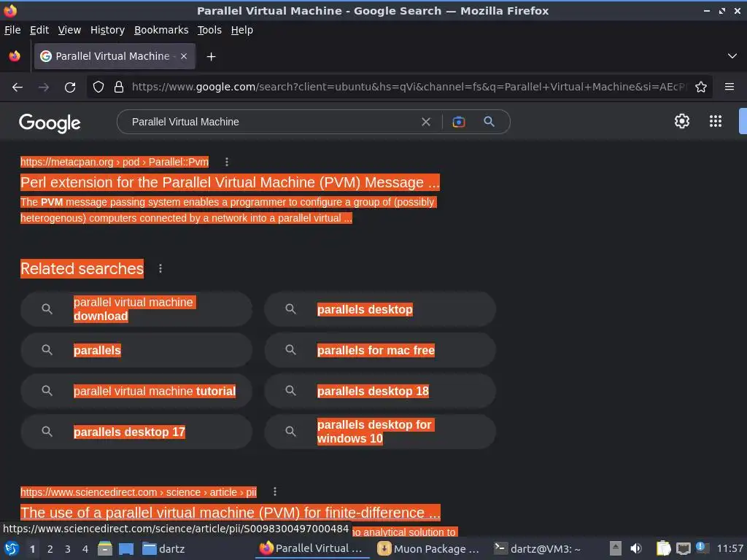The height and width of the screenshot is (560, 747).
Task: Search related: parallel virtual machine download
Action: [x=136, y=309]
